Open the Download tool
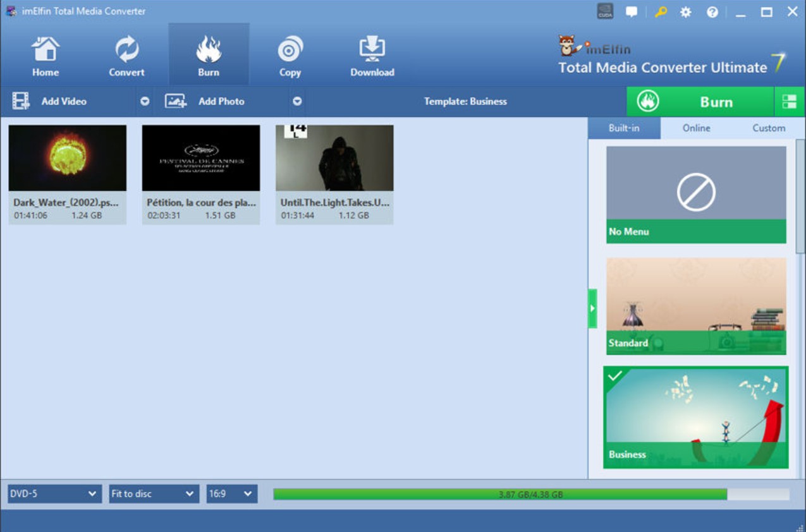Viewport: 806px width, 532px height. tap(372, 54)
